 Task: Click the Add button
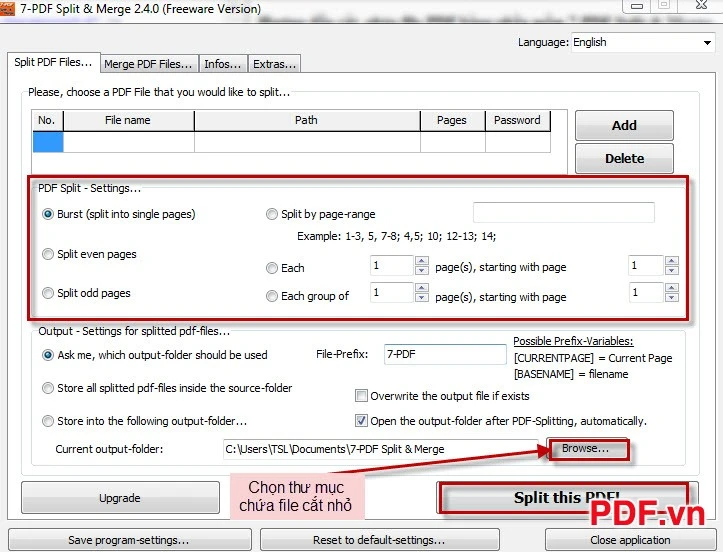tap(624, 125)
